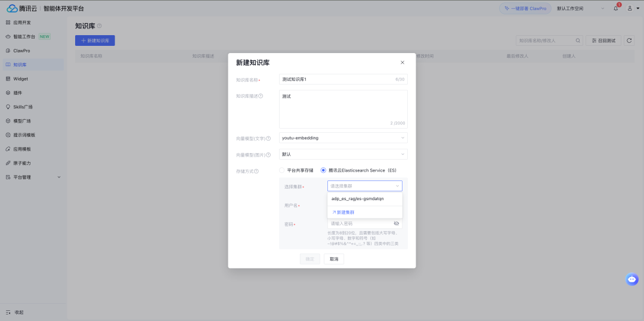Click the 智能工作台 robot icon
Viewport: 644px width, 321px height.
8,36
